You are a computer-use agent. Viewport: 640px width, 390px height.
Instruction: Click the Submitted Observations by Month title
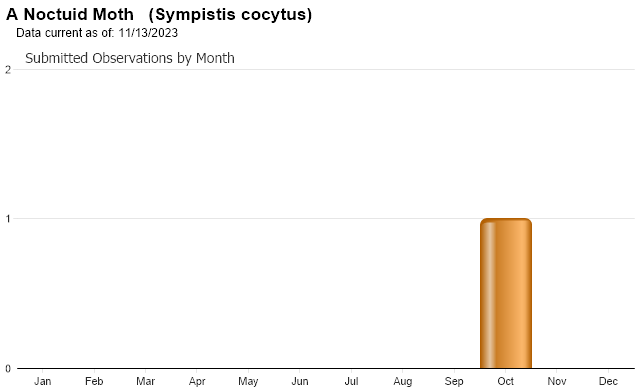tap(130, 58)
